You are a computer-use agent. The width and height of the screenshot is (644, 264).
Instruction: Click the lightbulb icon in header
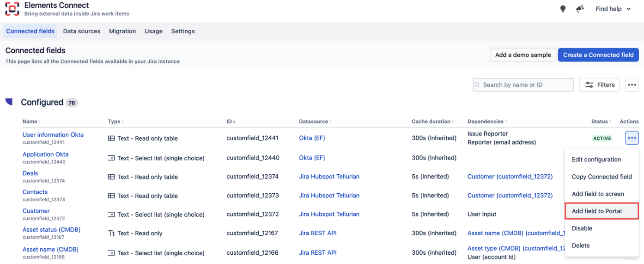tap(563, 9)
